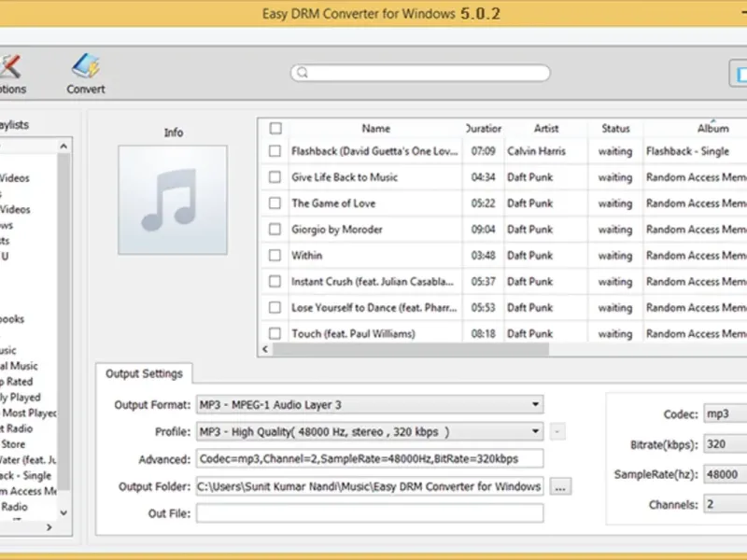This screenshot has width=747, height=560.
Task: Click the Random Access Memories album in Touch row
Action: [x=696, y=334]
